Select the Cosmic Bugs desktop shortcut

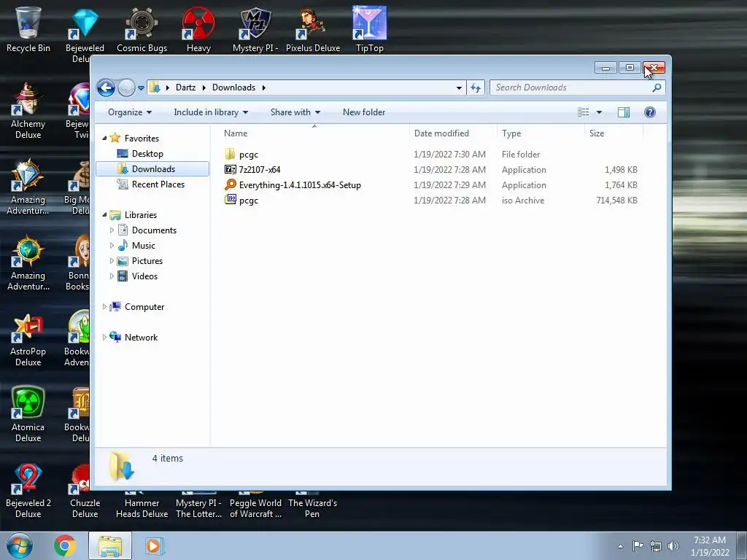point(142,29)
